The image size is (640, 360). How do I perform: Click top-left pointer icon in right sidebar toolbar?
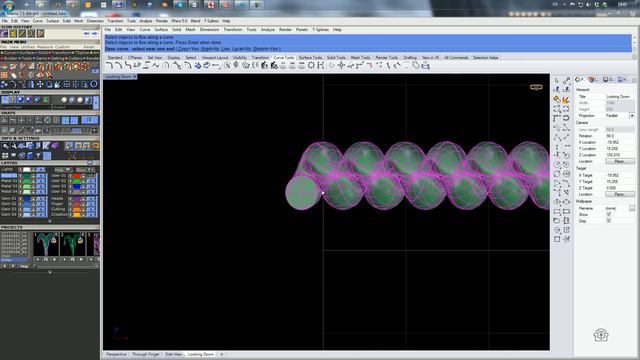tap(557, 81)
